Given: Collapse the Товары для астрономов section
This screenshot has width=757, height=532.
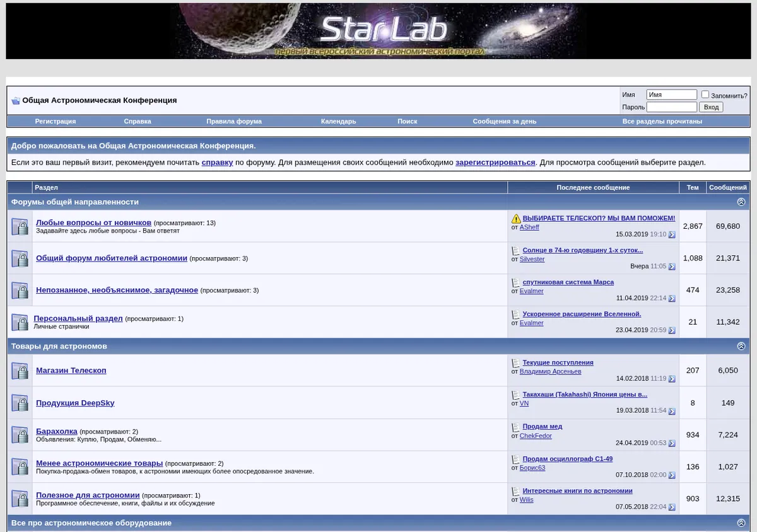Looking at the screenshot, I should point(741,346).
